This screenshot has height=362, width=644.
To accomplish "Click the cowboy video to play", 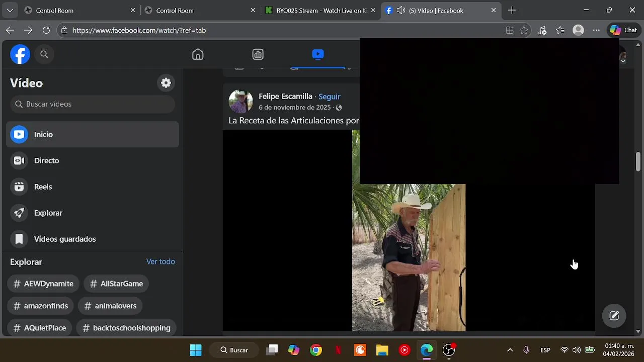I will point(409,257).
